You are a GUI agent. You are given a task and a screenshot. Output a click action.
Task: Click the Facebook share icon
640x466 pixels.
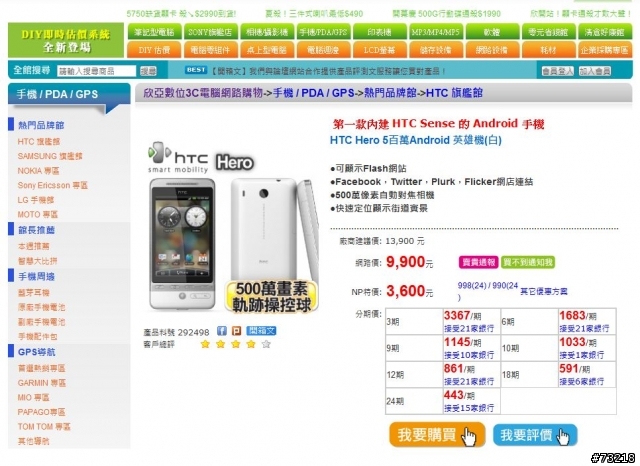point(221,331)
